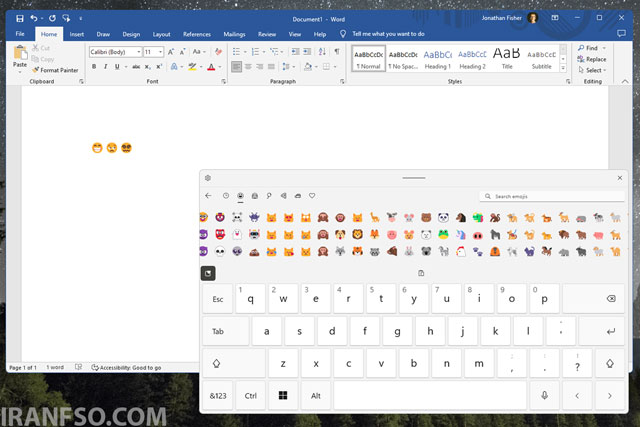Open the bullets list dropdown arrow

pyautogui.click(x=245, y=52)
